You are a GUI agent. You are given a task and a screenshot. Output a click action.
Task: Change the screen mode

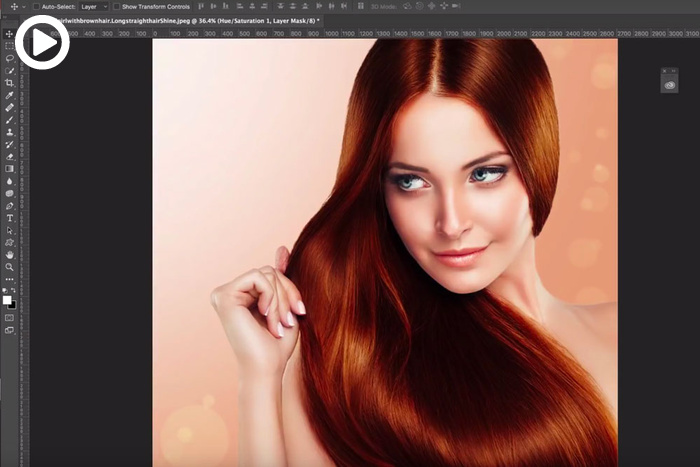[9, 330]
